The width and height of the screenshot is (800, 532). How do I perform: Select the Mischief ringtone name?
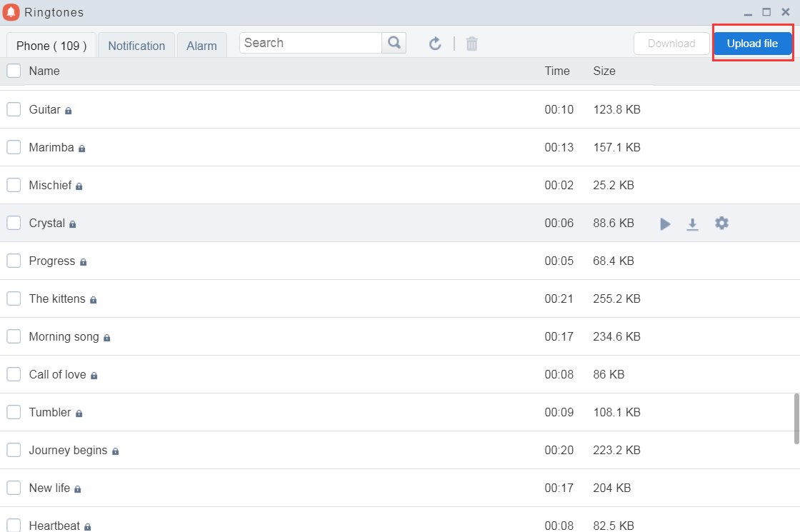coord(50,185)
